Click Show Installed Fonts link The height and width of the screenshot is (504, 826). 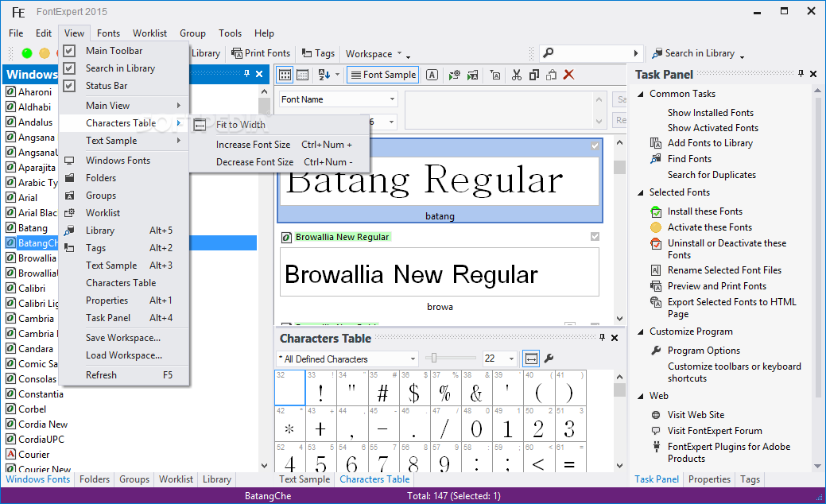coord(711,113)
